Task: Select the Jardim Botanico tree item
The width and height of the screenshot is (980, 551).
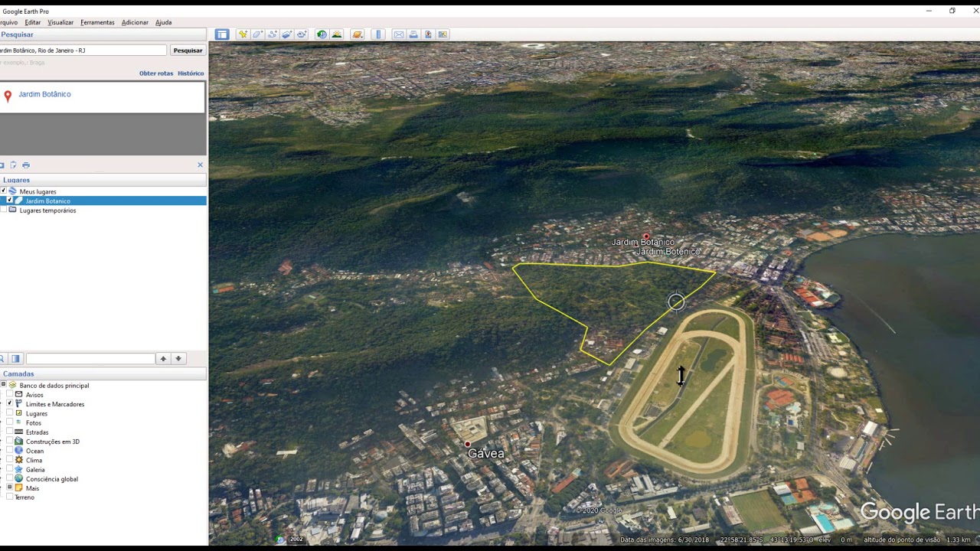Action: coord(47,201)
